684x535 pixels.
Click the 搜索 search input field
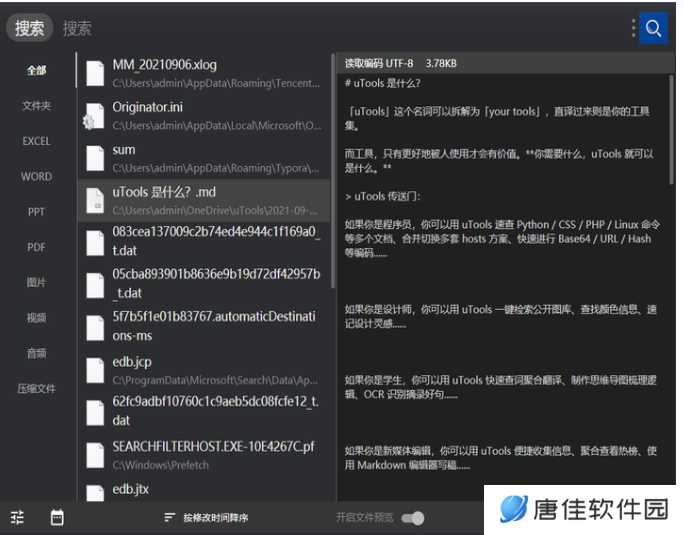[340, 28]
